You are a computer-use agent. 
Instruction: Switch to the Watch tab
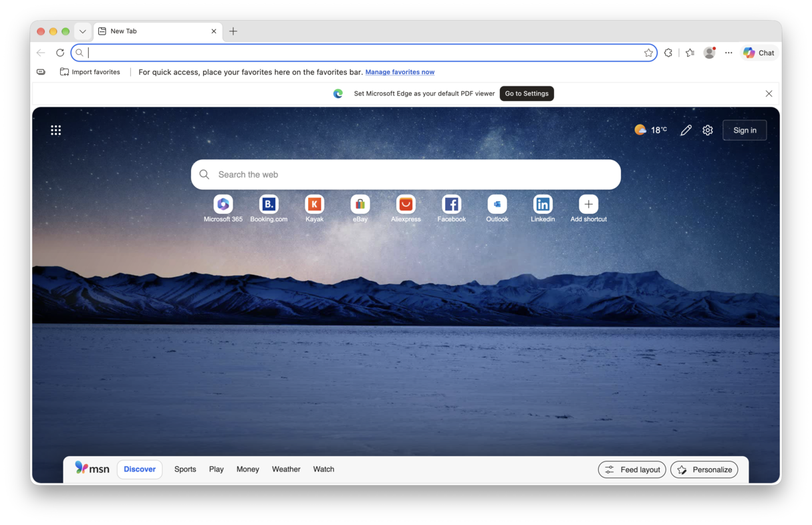tap(323, 469)
